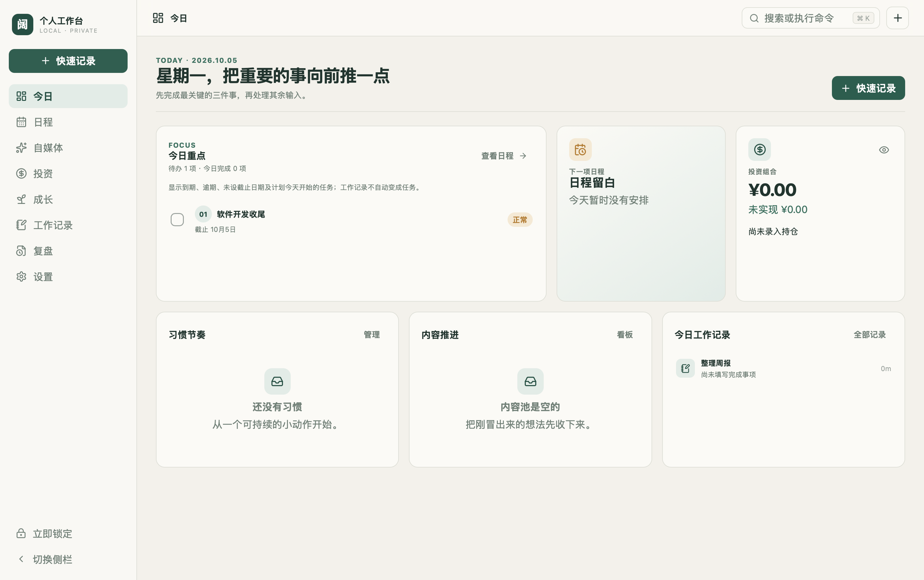Click 立即锁定 lock icon
The width and height of the screenshot is (924, 580).
(21, 533)
